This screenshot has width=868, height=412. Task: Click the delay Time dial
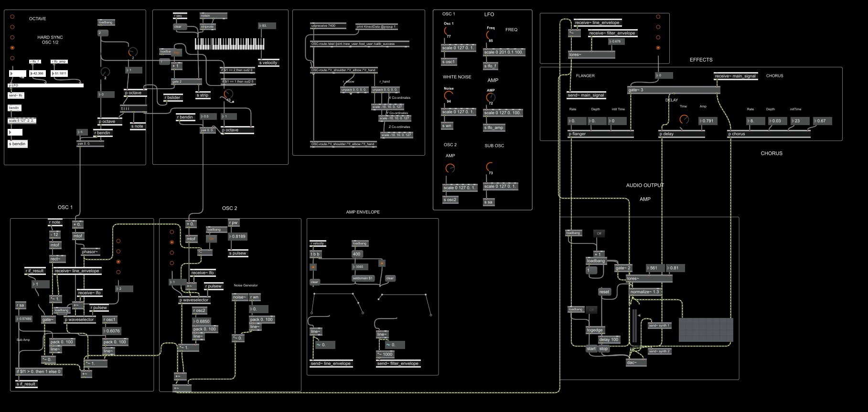click(x=684, y=119)
